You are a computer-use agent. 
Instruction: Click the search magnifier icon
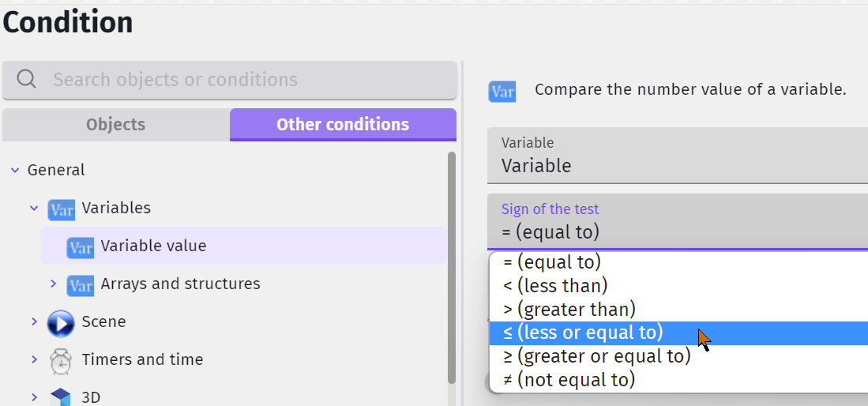click(27, 79)
